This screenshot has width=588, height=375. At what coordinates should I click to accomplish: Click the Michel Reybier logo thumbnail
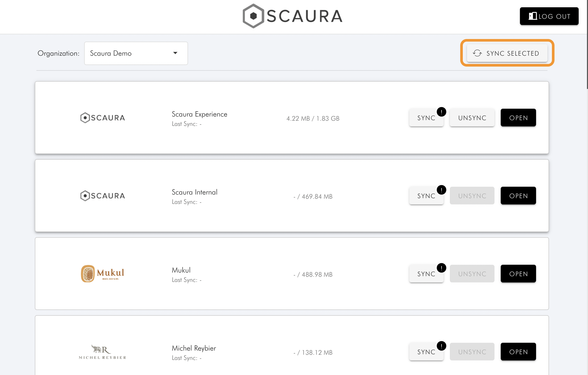tap(103, 352)
